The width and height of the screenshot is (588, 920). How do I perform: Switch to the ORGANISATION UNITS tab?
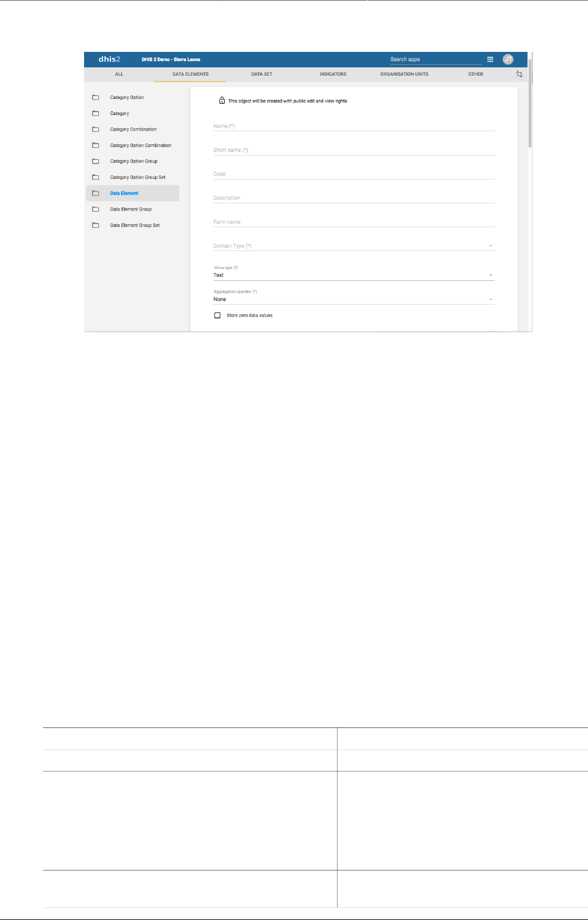pos(404,75)
